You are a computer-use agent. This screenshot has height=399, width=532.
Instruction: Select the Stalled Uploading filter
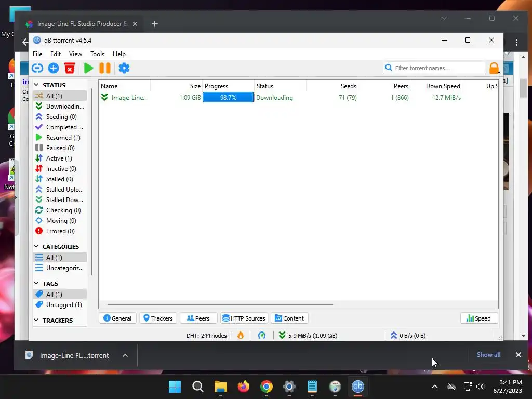coord(60,189)
